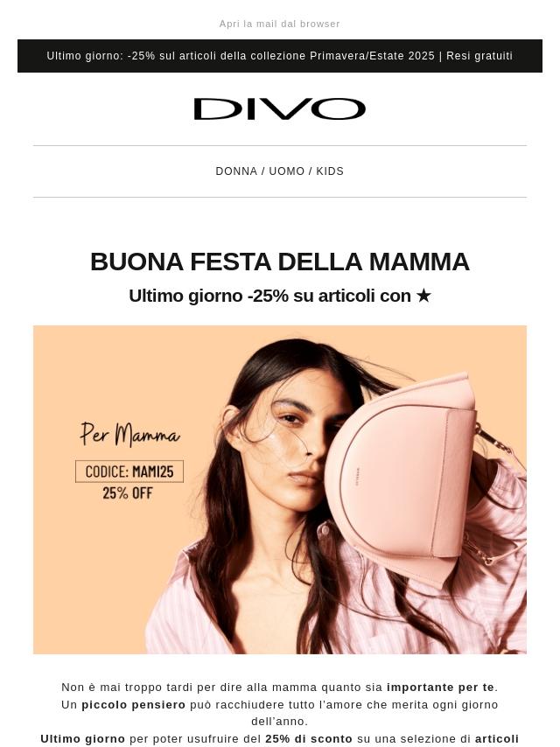
Task: Click the handwritten 'Per Mamma' text
Action: tap(129, 434)
